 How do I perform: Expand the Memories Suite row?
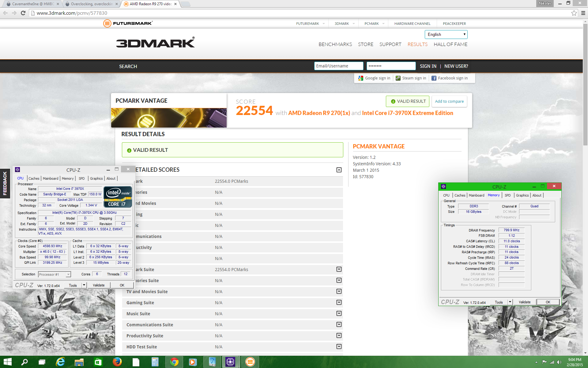(339, 280)
